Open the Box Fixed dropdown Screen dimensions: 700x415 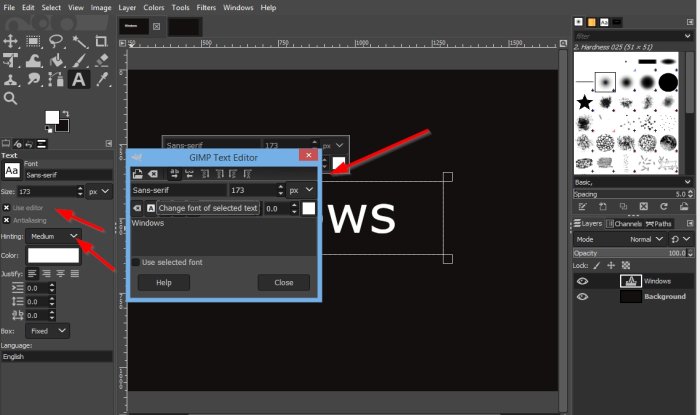pyautogui.click(x=48, y=330)
